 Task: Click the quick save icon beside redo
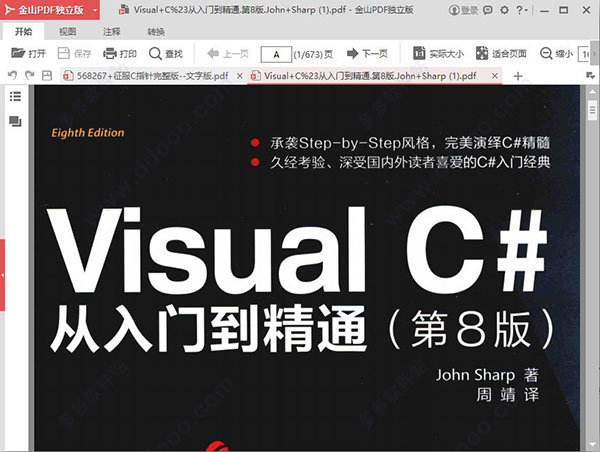click(x=47, y=75)
